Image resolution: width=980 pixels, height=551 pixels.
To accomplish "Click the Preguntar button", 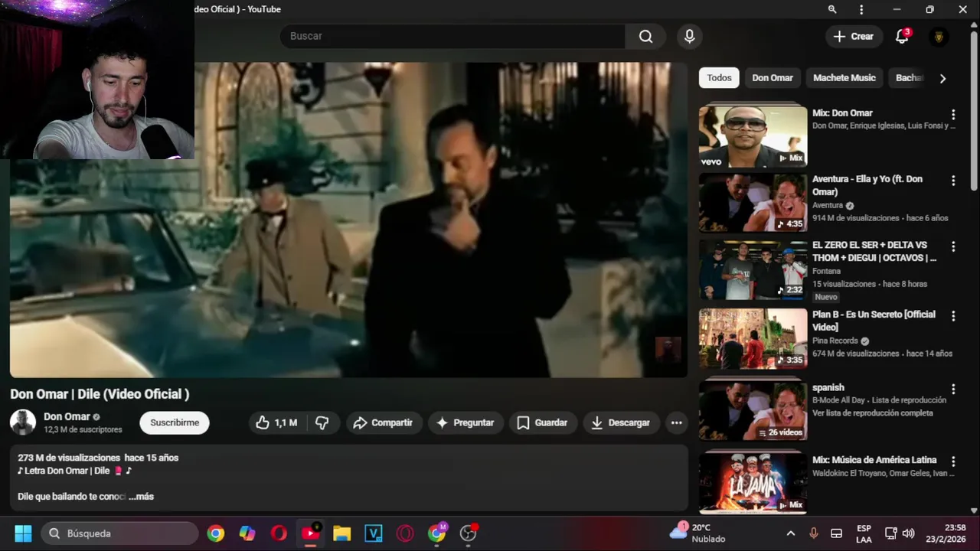I will pos(465,422).
